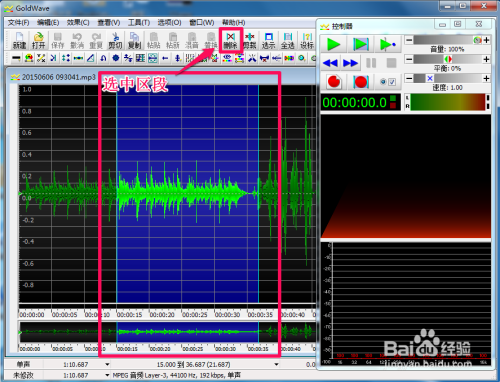The image size is (500, 382).
Task: Open the 文件(F) menu
Action: (18, 22)
